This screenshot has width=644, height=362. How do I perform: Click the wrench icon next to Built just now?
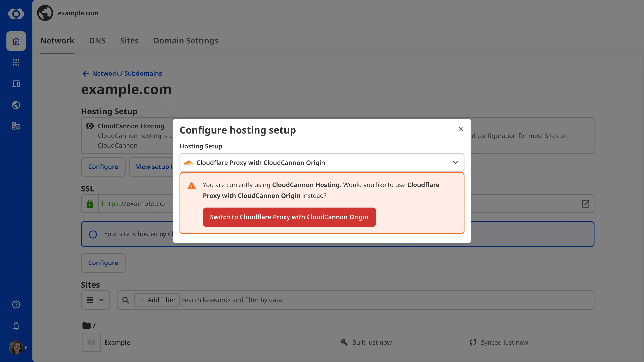[344, 342]
